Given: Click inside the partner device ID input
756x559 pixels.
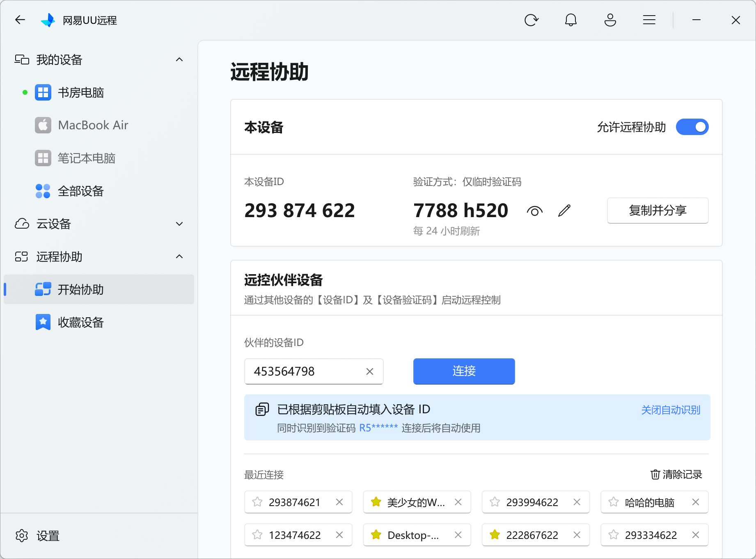Looking at the screenshot, I should tap(314, 371).
